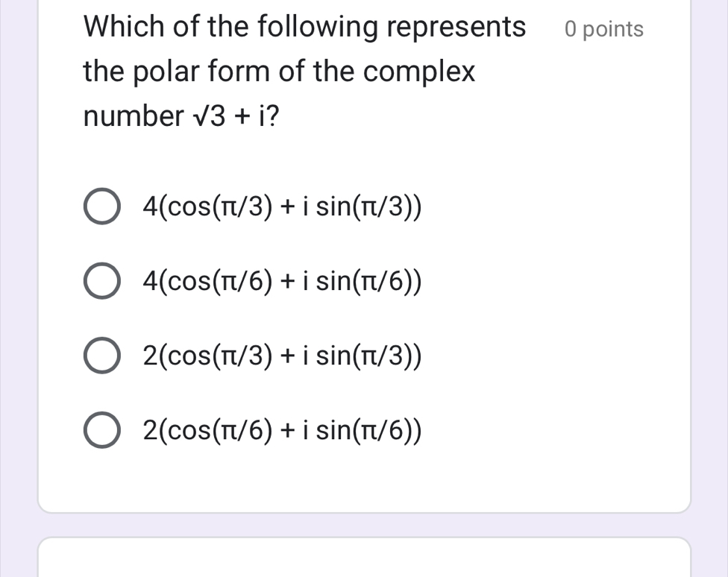Screen dimensions: 728x577
Task: Pick the 2(cos(π/3) + i sin(π/3)) radio button
Action: point(101,356)
